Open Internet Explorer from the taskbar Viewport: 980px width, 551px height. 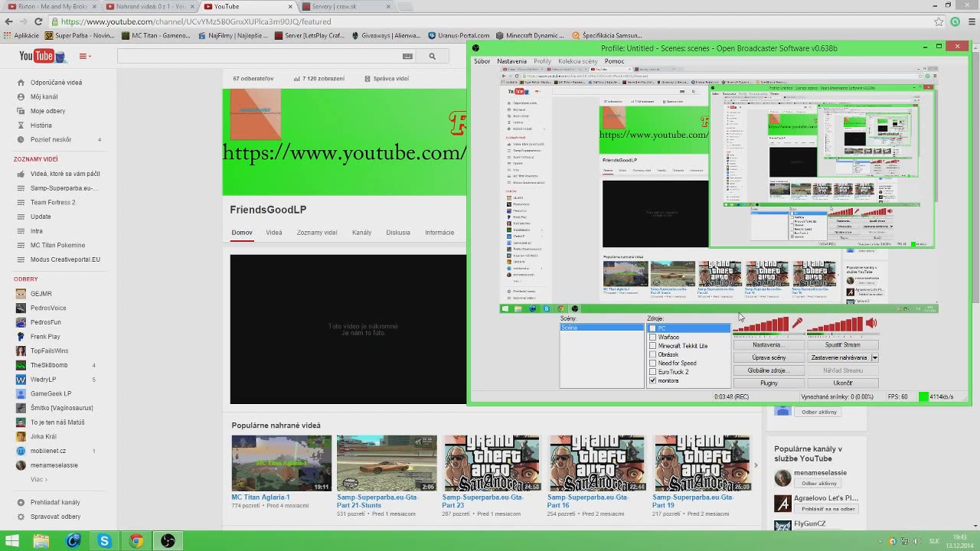coord(73,541)
